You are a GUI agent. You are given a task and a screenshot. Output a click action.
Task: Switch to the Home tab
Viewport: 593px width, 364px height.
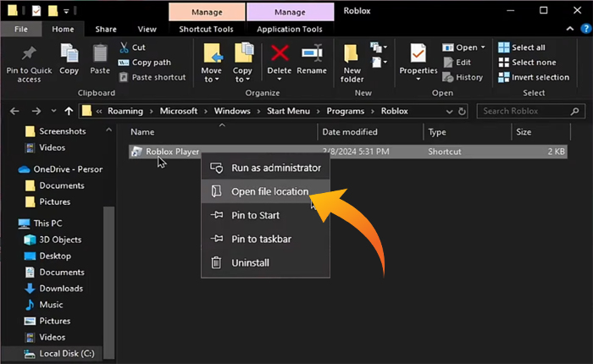point(63,29)
